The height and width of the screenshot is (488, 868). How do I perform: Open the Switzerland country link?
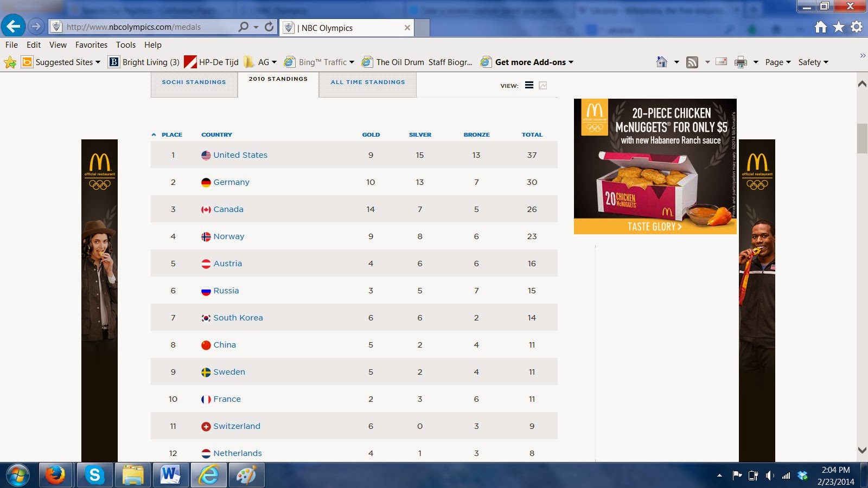[237, 426]
